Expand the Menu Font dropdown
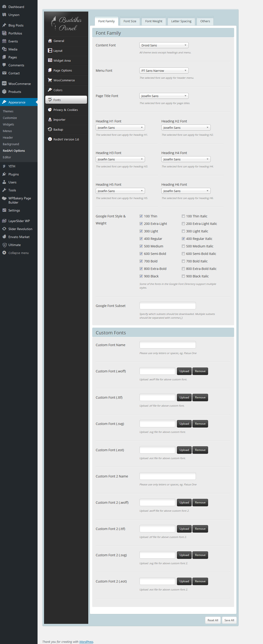The width and height of the screenshot is (263, 644). (164, 71)
